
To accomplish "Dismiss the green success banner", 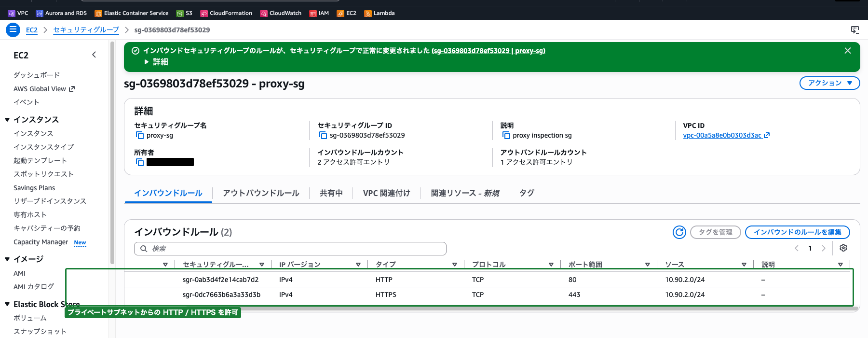I will [848, 51].
